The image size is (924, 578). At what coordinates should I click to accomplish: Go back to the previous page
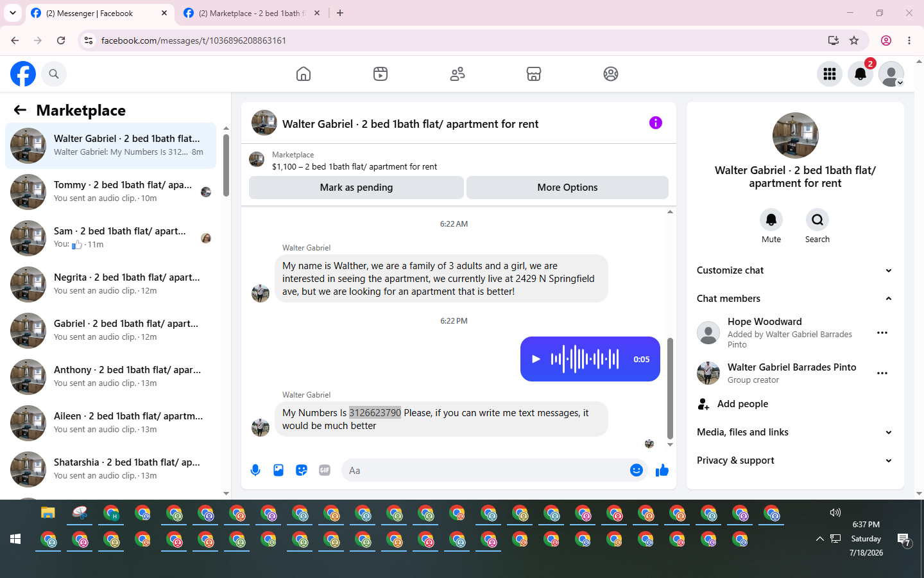click(x=15, y=40)
